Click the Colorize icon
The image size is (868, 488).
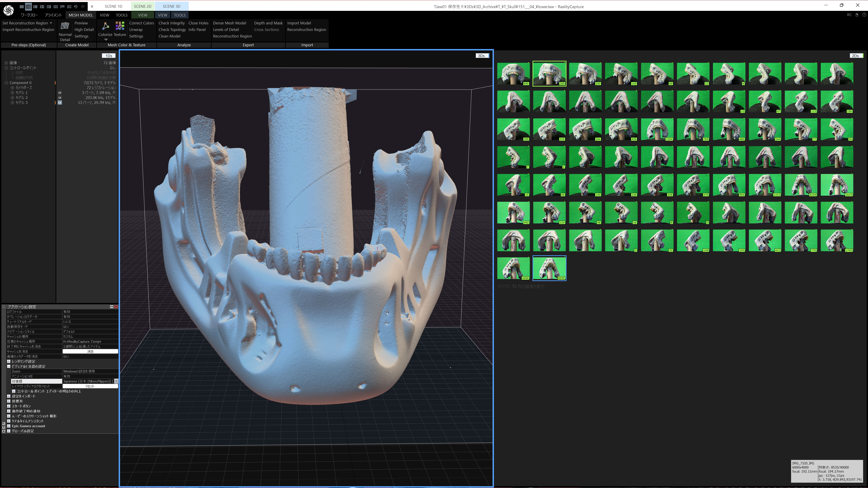(x=106, y=26)
